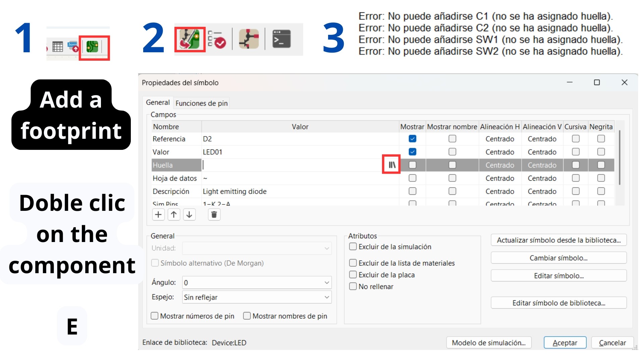Open the scripting console icon

(x=281, y=39)
